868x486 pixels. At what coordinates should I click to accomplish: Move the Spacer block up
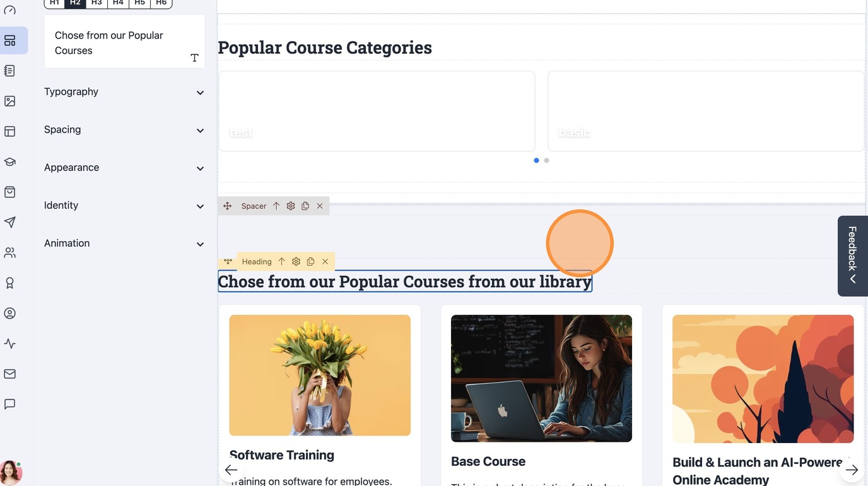[276, 206]
